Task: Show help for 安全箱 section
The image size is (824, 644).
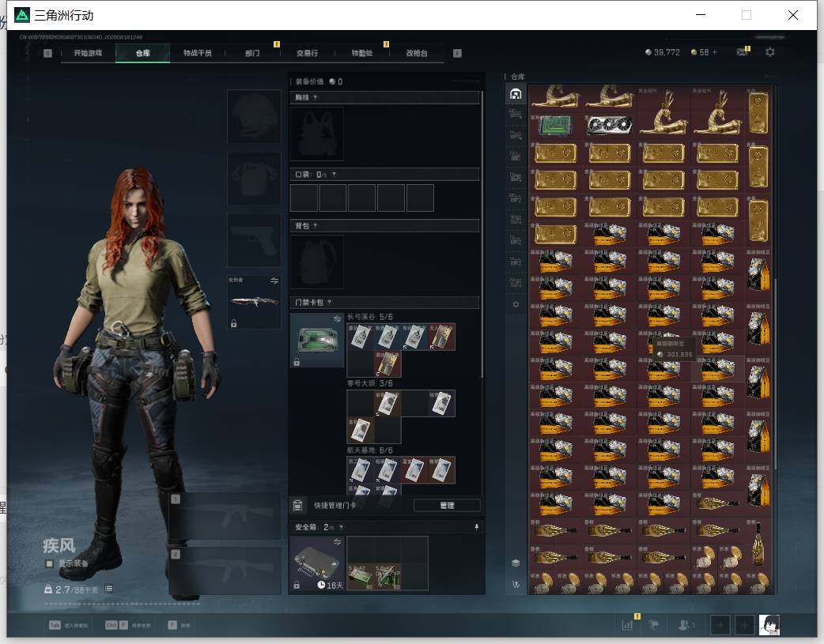Action: click(x=341, y=527)
